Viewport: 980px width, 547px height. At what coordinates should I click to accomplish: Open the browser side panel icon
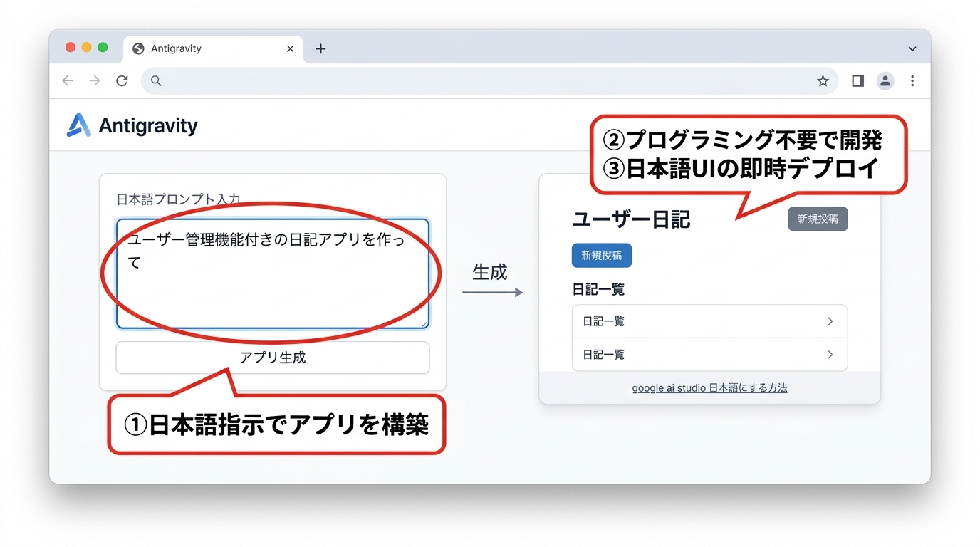[857, 80]
